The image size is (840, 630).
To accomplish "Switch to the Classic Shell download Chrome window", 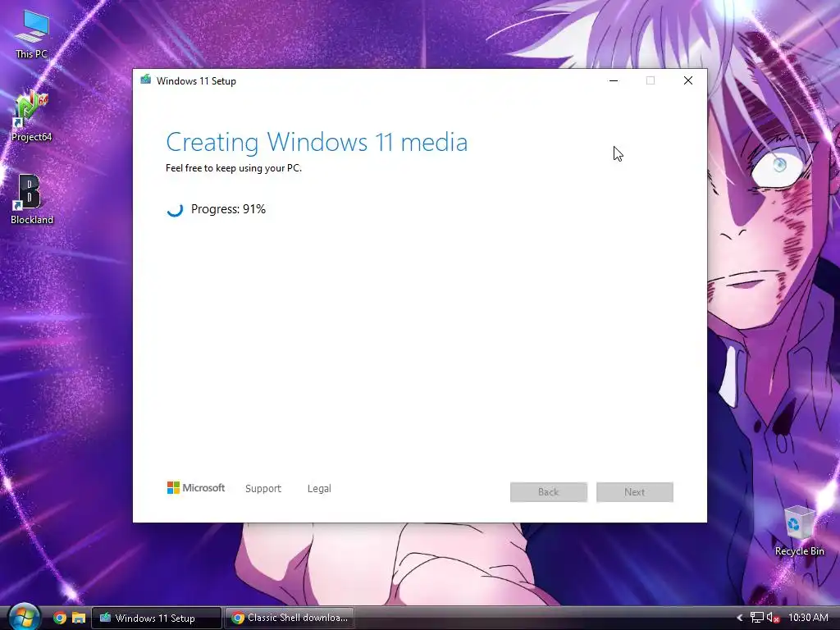I will point(290,618).
